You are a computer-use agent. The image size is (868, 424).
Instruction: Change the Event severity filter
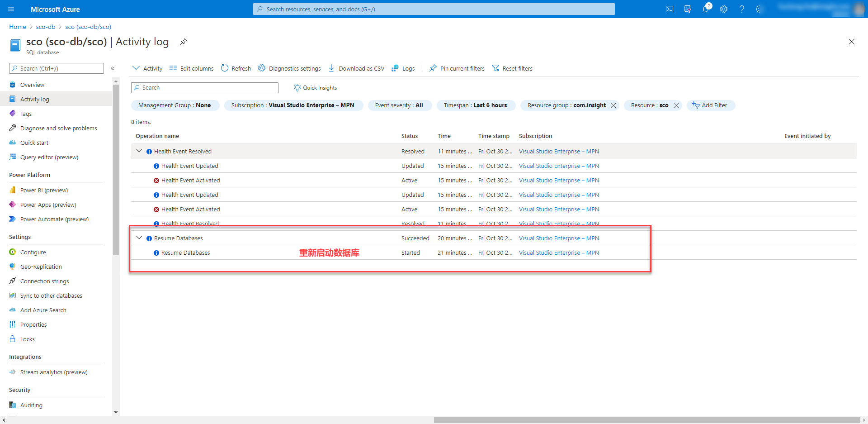pos(399,105)
